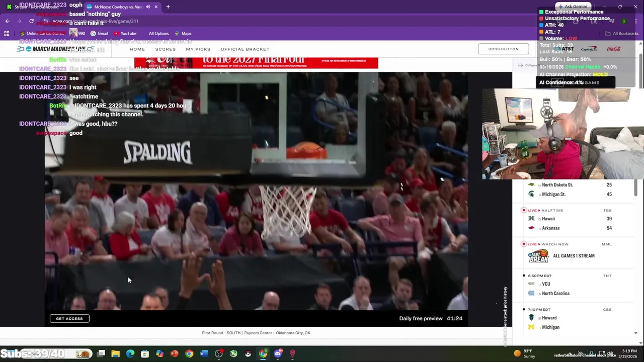Open Microsoft Edge from the taskbar

pyautogui.click(x=130, y=354)
